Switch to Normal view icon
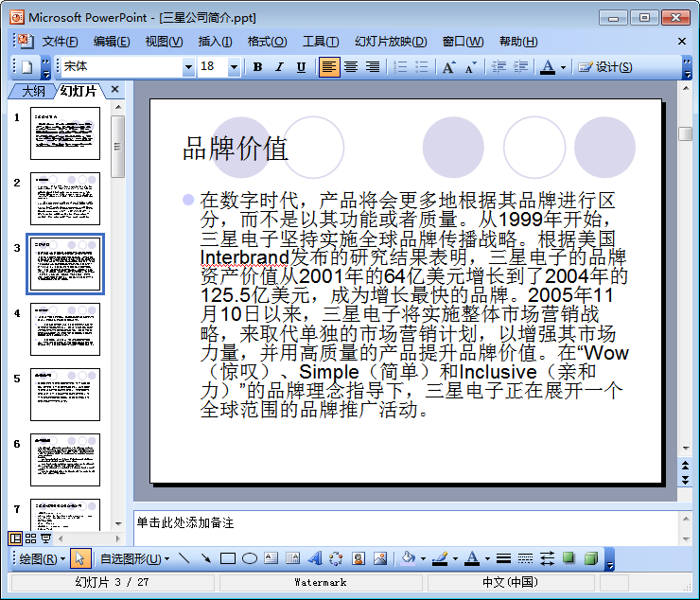 pos(15,538)
